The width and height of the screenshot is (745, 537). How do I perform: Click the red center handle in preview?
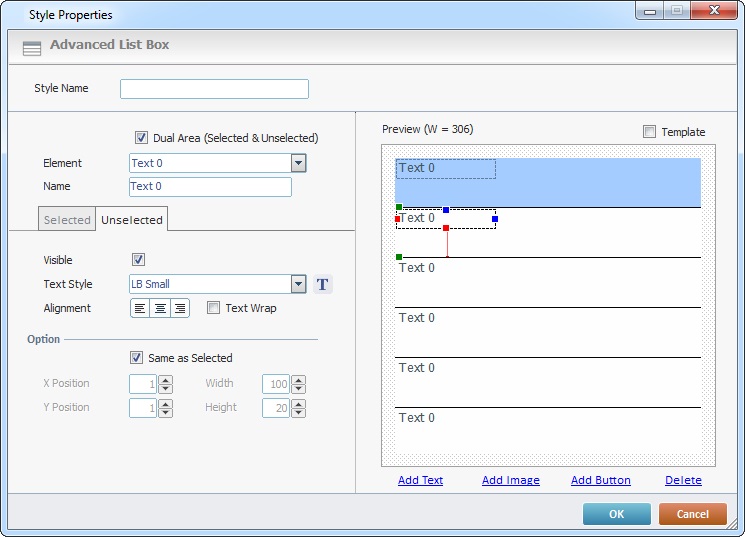tap(446, 229)
